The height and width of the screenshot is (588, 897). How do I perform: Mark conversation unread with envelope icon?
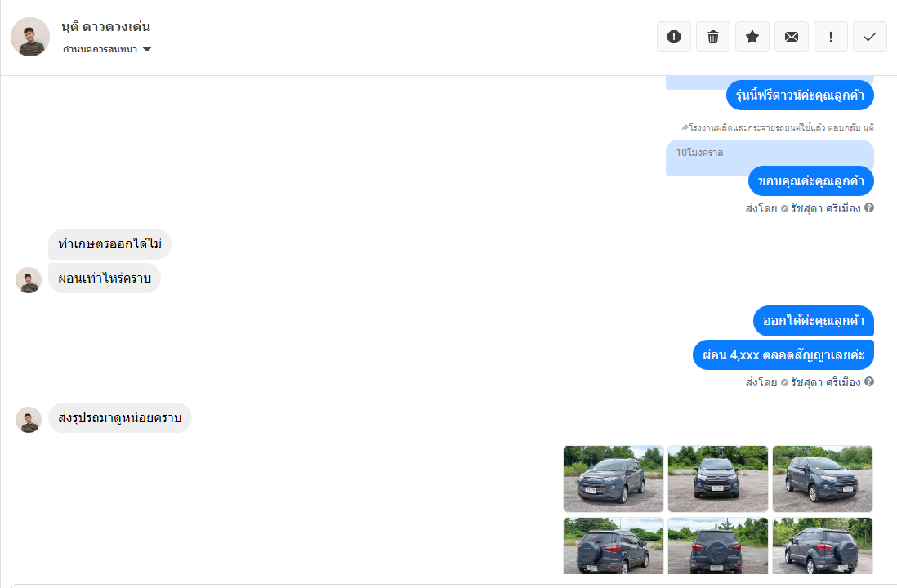coord(791,38)
